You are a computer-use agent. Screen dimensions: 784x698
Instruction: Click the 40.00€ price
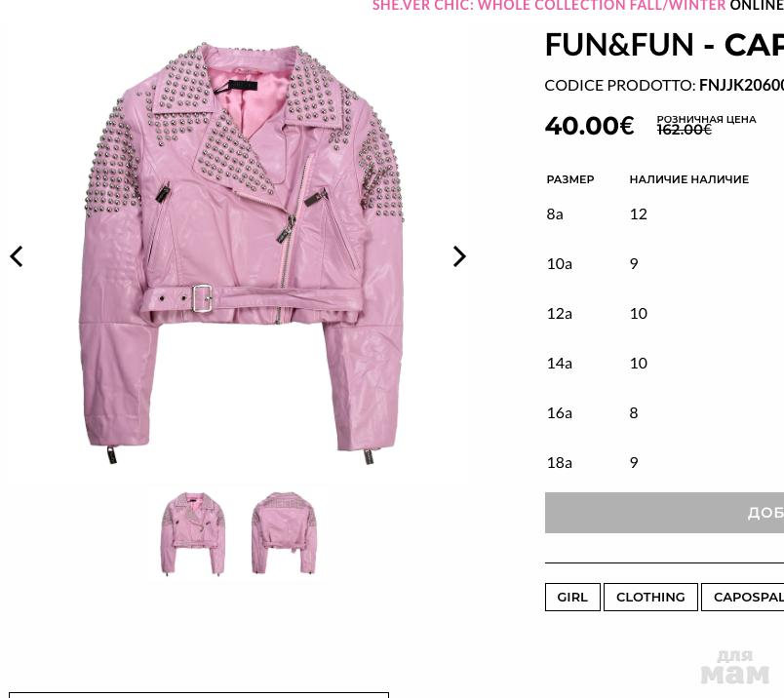pyautogui.click(x=590, y=126)
